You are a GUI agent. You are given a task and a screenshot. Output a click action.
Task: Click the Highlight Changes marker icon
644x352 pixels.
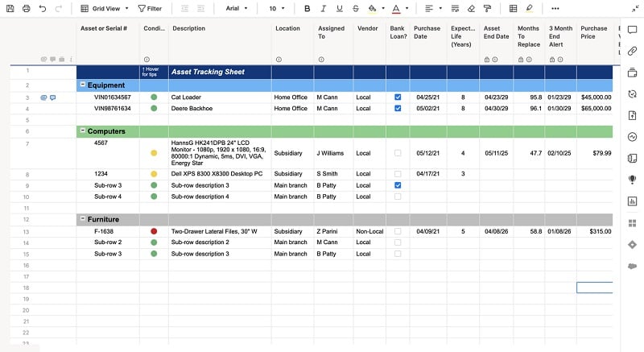click(530, 8)
